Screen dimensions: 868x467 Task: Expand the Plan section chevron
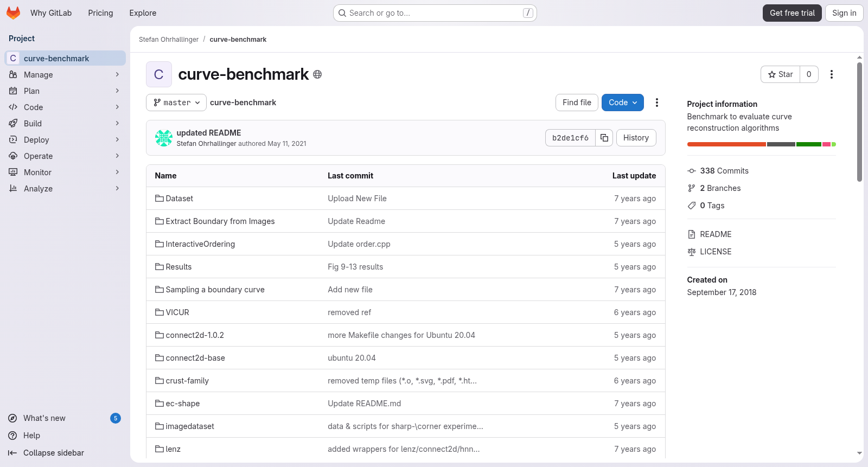pos(117,91)
